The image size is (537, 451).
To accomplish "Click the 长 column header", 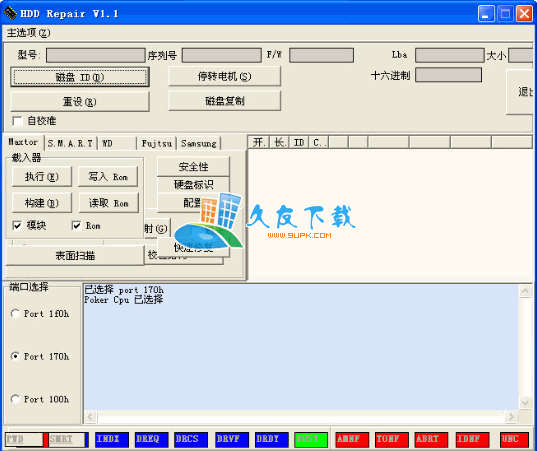I will click(x=279, y=142).
